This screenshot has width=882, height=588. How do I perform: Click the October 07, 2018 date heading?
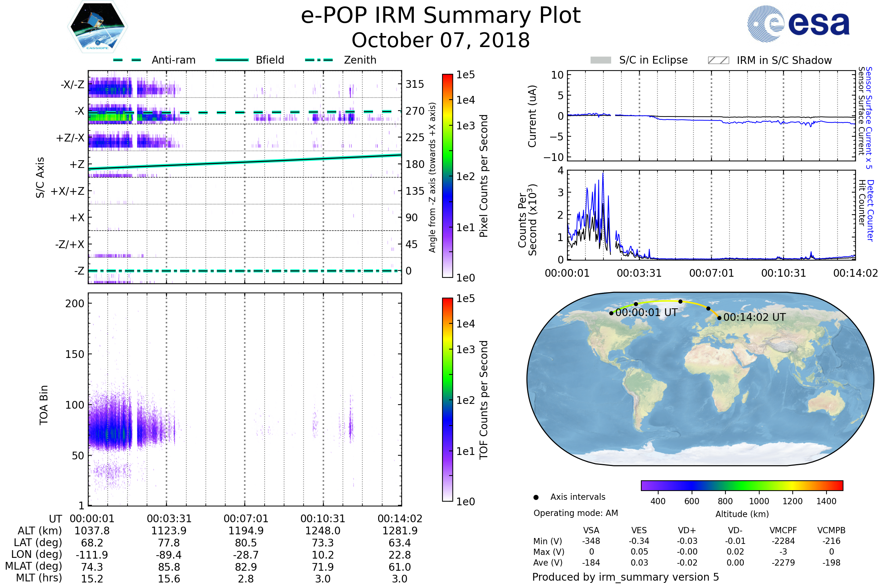[441, 40]
